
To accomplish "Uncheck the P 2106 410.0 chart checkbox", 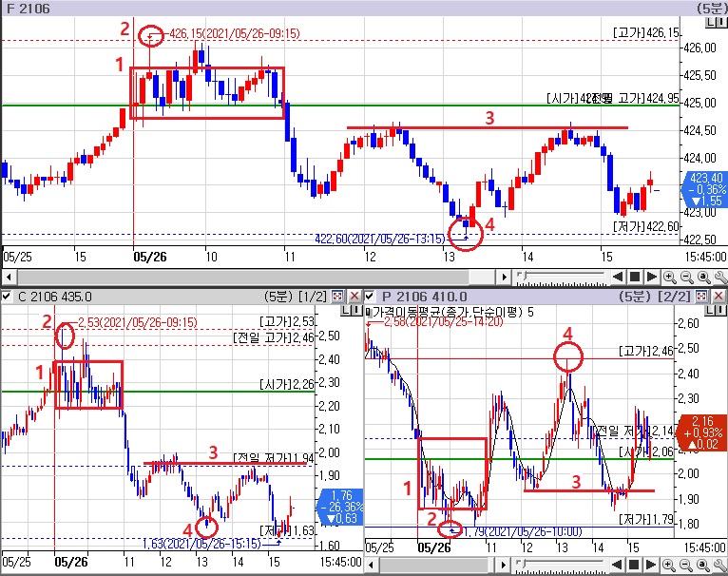I will 370,296.
